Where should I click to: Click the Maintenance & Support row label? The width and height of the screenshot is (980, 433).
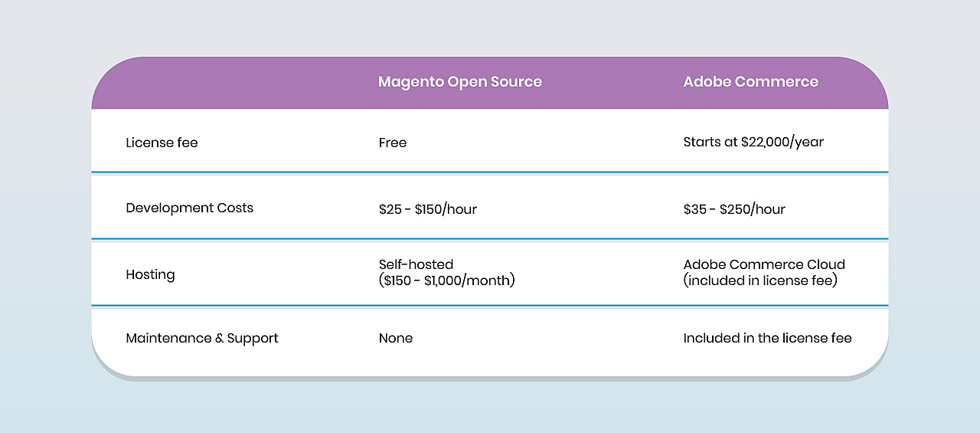pyautogui.click(x=202, y=338)
